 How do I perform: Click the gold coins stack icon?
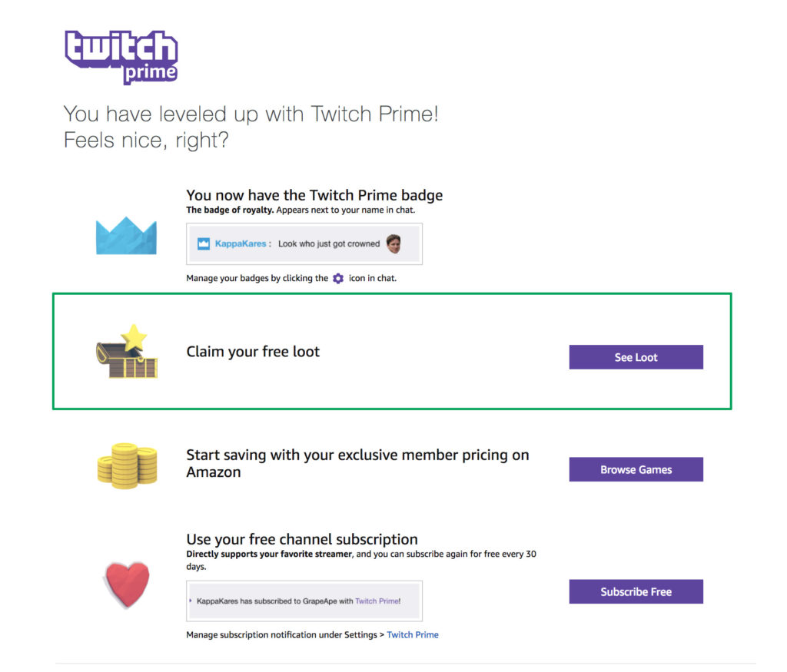[127, 466]
